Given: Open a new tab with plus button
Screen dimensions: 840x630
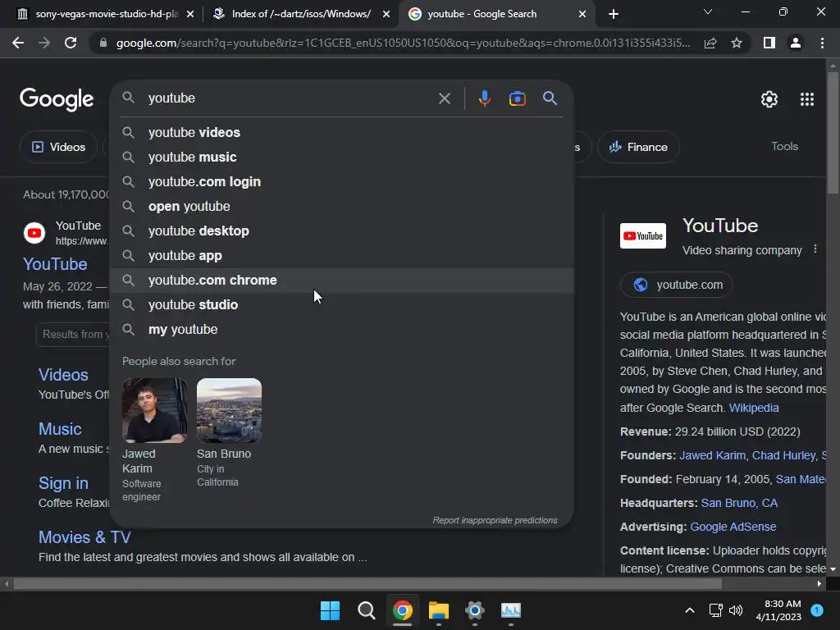Looking at the screenshot, I should coord(614,14).
